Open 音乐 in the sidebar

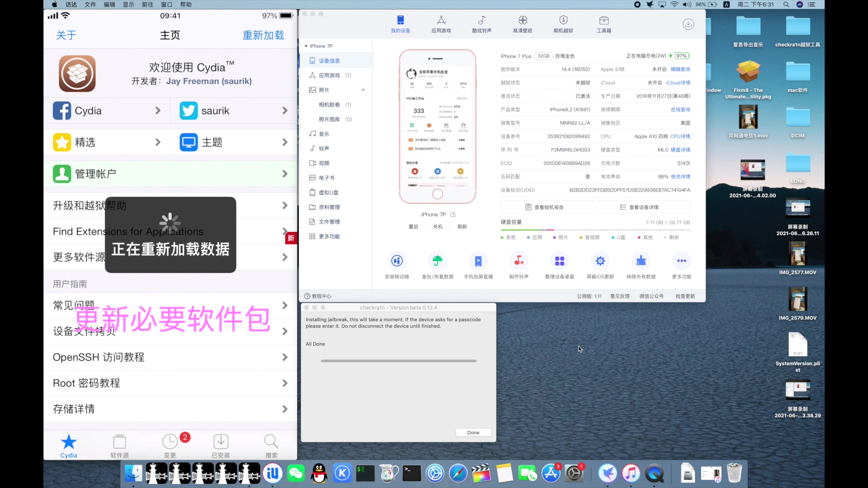pyautogui.click(x=335, y=134)
